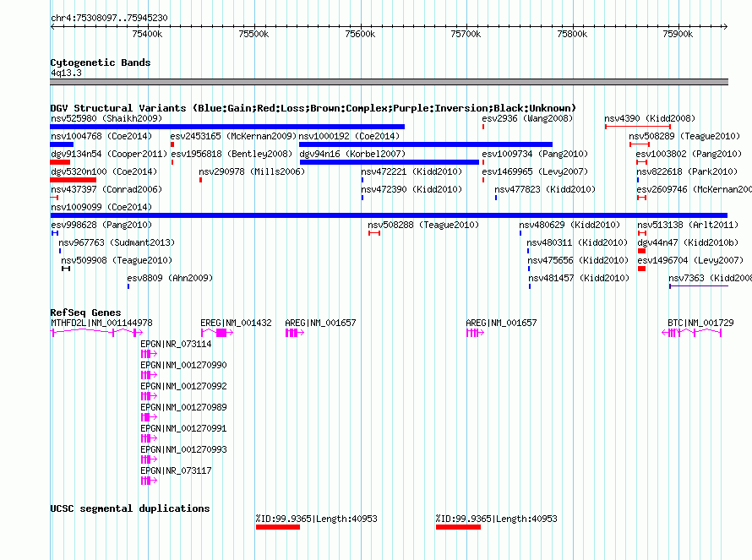Image resolution: width=752 pixels, height=560 pixels.
Task: Click the EPGN NM_001270992 transcript glyph
Action: 149,396
